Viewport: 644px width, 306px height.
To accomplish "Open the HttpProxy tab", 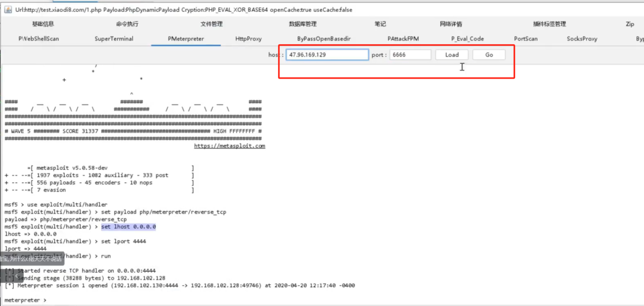I will click(248, 39).
